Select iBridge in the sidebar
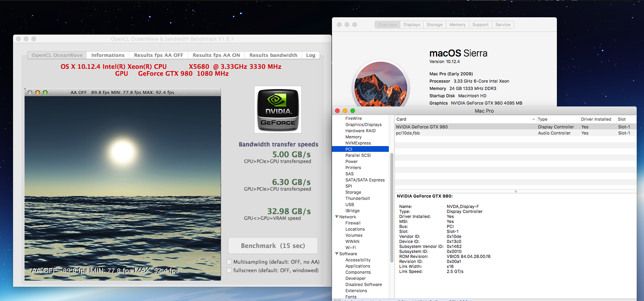The height and width of the screenshot is (301, 644). (x=352, y=211)
